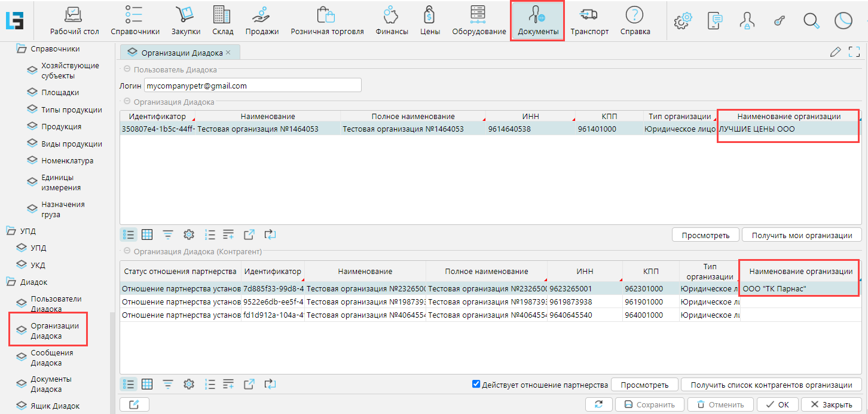Screen dimensions: 868x414
Task: Click Получить список контрагентов организации button
Action: click(x=771, y=385)
